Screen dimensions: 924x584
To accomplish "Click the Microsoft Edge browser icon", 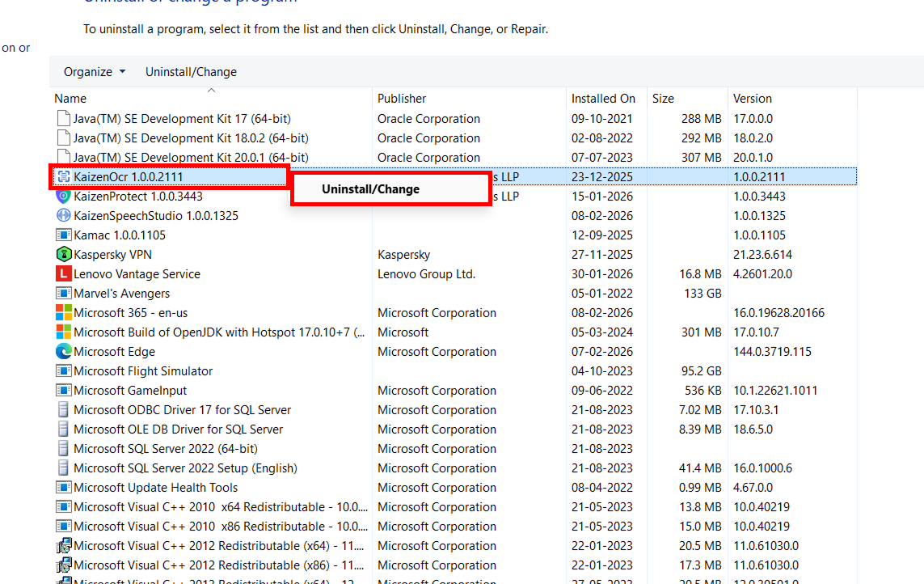I will click(63, 352).
